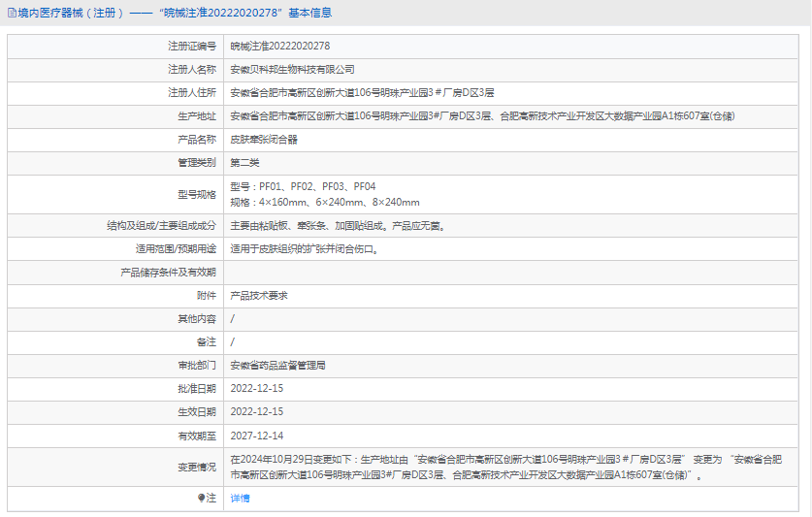Click the 型号规格 label
The width and height of the screenshot is (812, 517).
pyautogui.click(x=197, y=194)
